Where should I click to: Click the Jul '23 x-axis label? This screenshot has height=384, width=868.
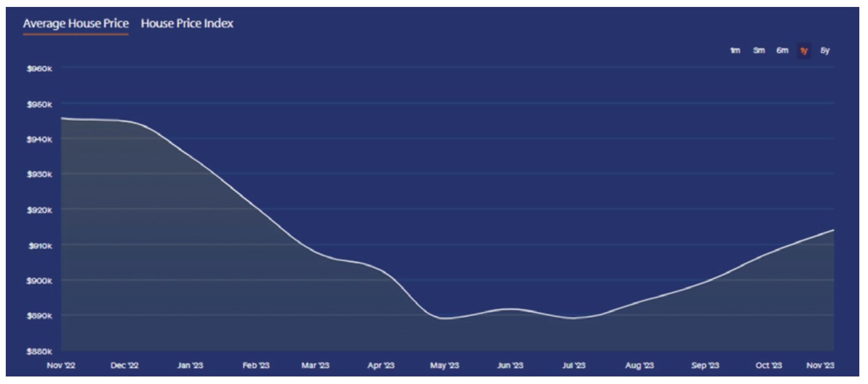click(574, 365)
